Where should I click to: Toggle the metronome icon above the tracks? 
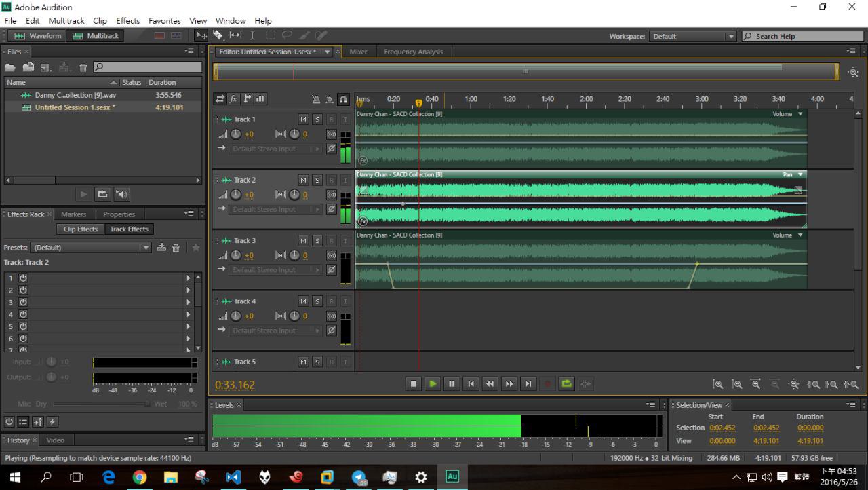click(316, 99)
